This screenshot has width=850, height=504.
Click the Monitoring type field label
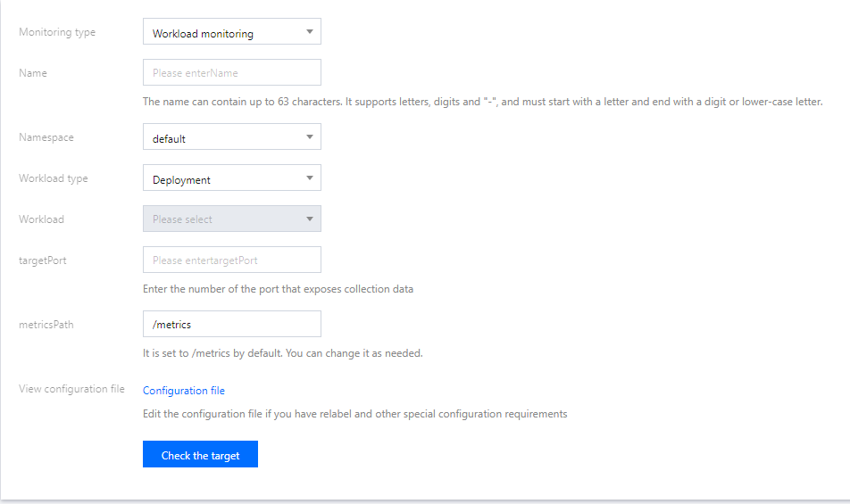[57, 32]
